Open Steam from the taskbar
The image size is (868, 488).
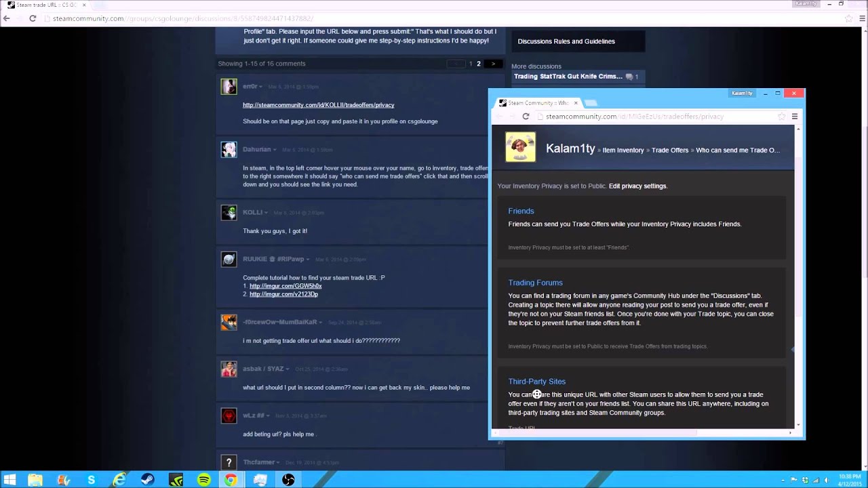[147, 480]
